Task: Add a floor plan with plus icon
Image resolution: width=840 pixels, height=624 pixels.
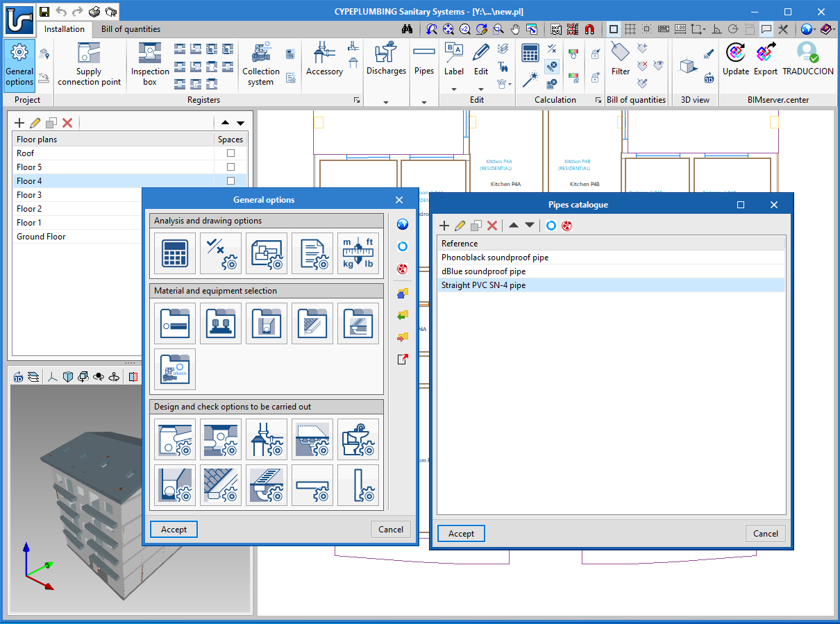Action: tap(19, 123)
